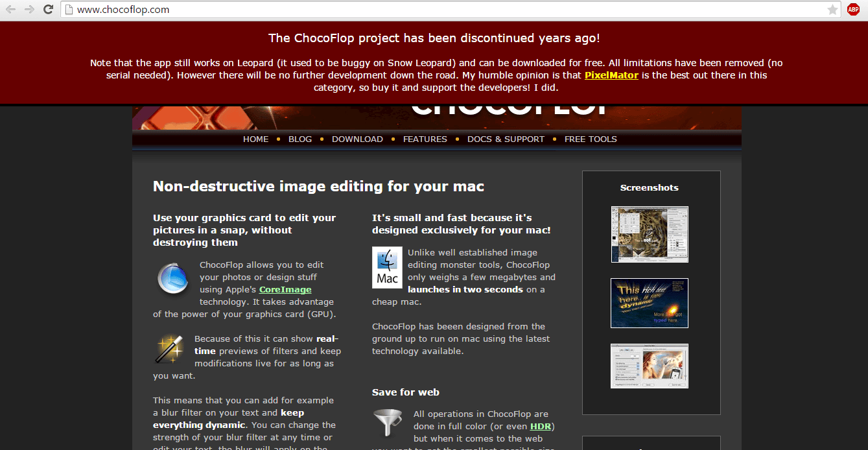Open DOCS & SUPPORT section

[506, 139]
